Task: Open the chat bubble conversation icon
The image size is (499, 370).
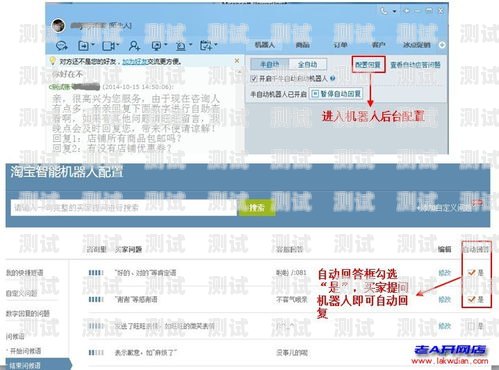Action: coord(62,46)
